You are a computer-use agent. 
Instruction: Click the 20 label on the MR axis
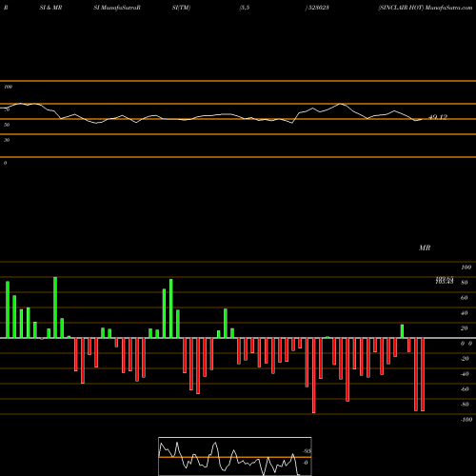465,328
